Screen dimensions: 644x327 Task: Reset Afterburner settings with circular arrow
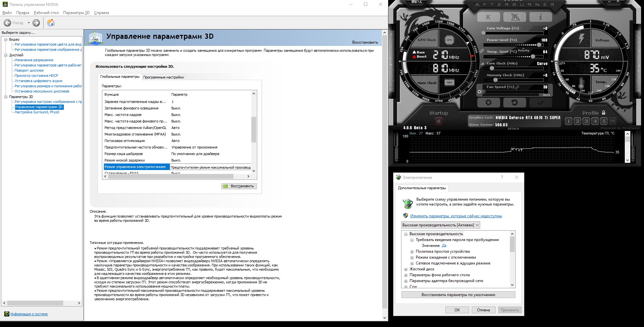[514, 102]
